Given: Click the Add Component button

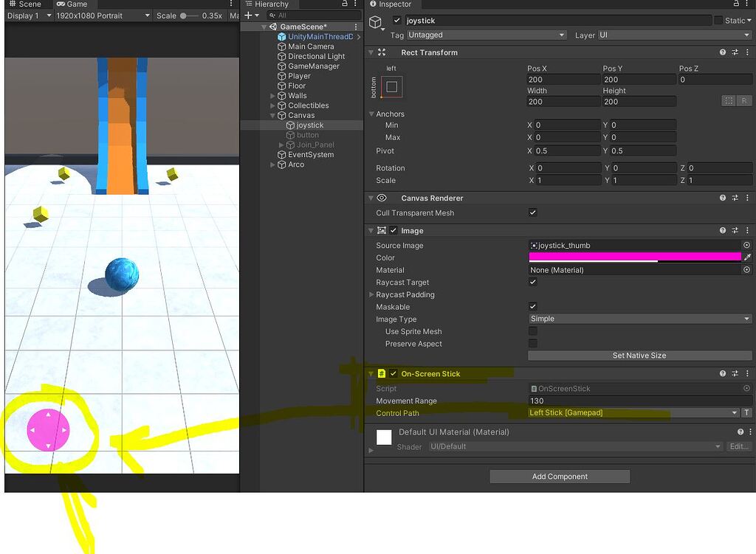Looking at the screenshot, I should (559, 476).
